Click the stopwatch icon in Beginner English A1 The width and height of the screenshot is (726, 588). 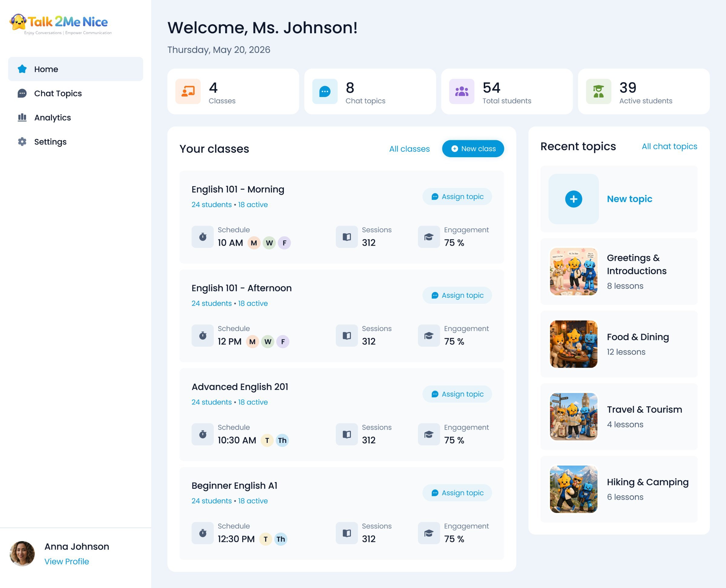pos(203,533)
